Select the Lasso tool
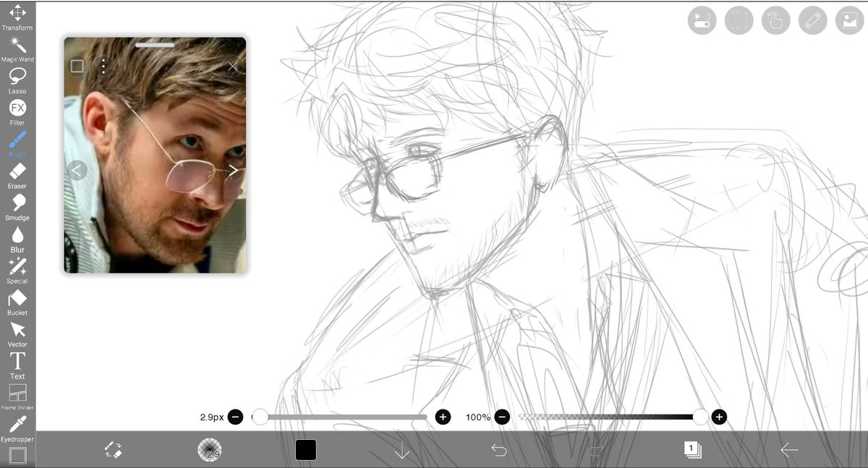This screenshot has height=468, width=868. coord(17,80)
